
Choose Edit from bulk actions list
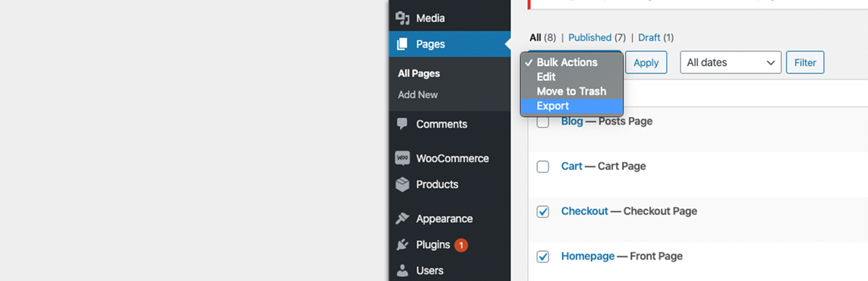tap(572, 77)
